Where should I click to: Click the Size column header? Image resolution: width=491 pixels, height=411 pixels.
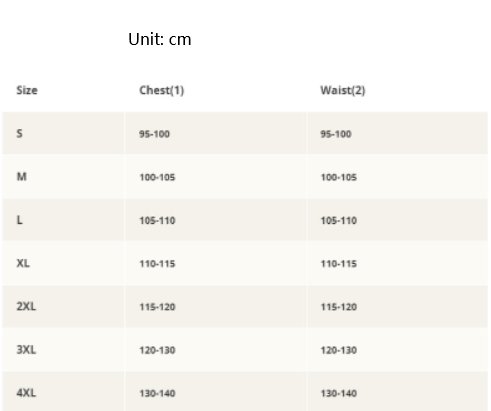[27, 90]
